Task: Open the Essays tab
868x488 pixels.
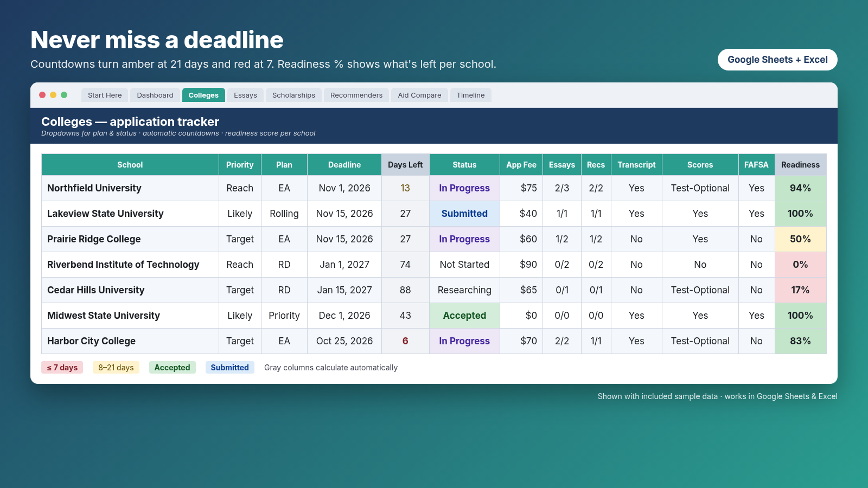Action: (245, 95)
